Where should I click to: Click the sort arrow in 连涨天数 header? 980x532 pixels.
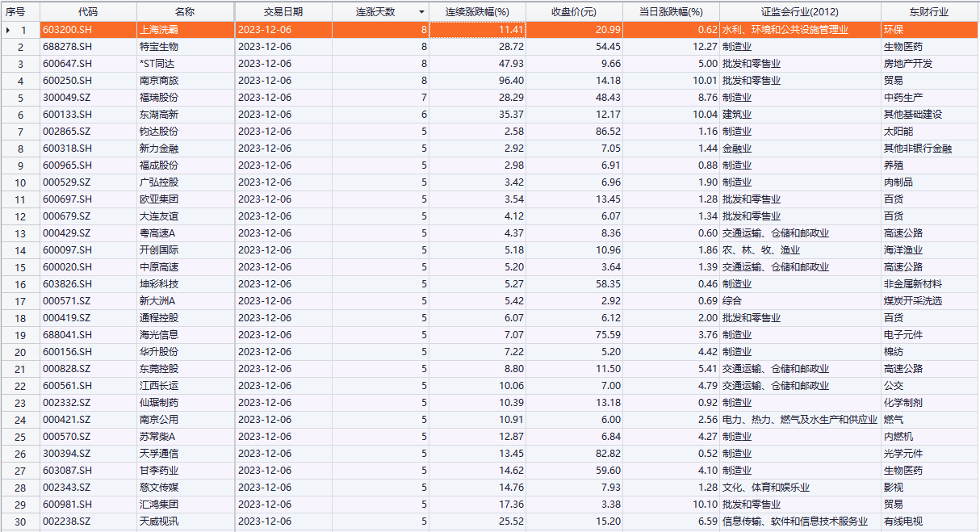pos(421,12)
